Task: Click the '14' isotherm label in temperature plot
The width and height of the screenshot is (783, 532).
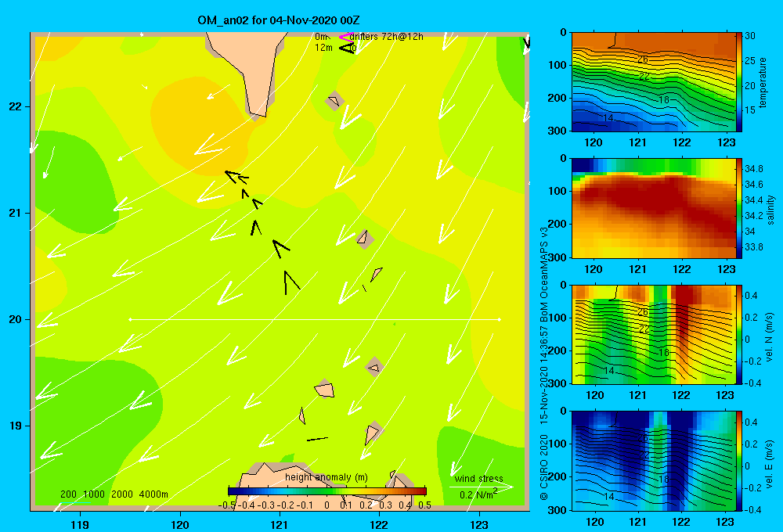Action: click(x=608, y=118)
